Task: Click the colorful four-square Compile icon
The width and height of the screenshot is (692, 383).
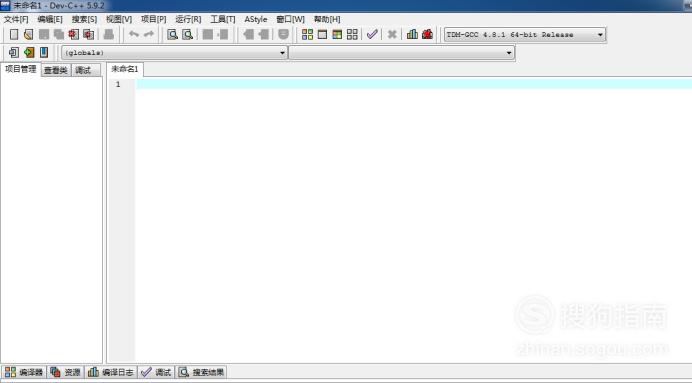Action: pyautogui.click(x=307, y=34)
